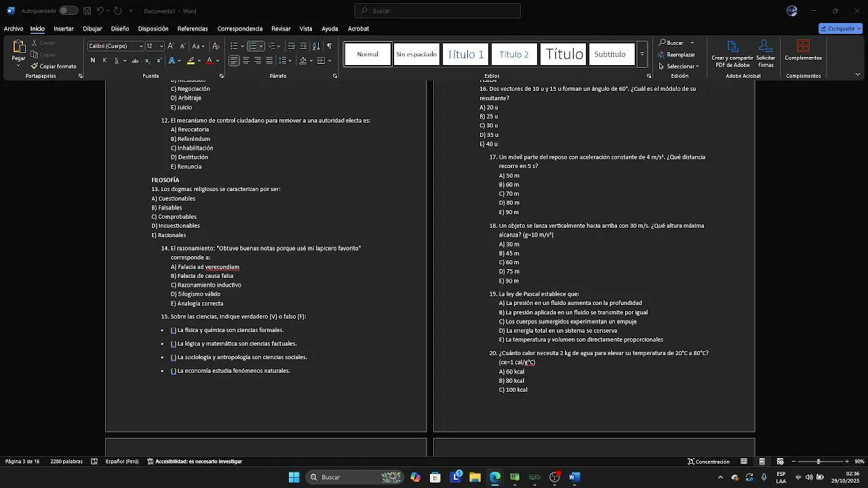Expand the bullet list dropdown arrow
The image size is (868, 488).
coord(242,46)
